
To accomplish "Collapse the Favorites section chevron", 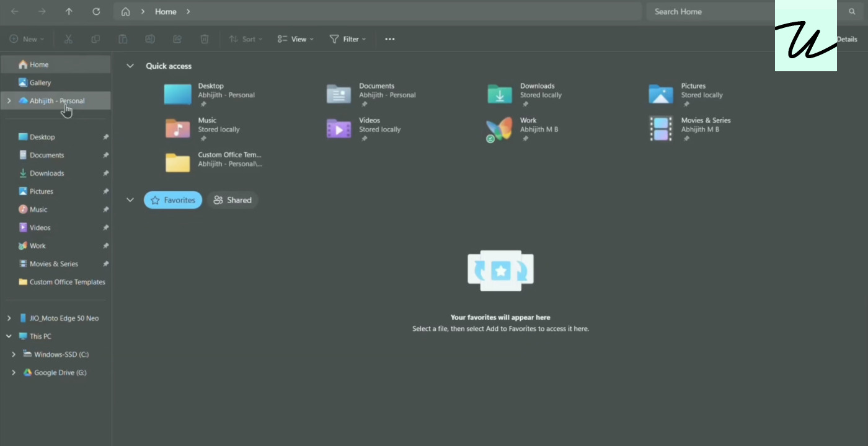I will (x=130, y=200).
